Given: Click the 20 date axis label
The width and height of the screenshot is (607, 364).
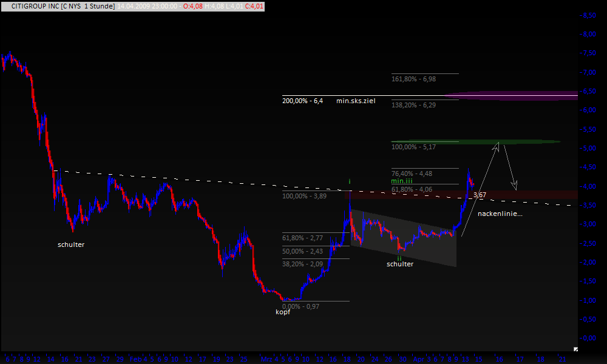Looking at the screenshot, I should 361,359.
